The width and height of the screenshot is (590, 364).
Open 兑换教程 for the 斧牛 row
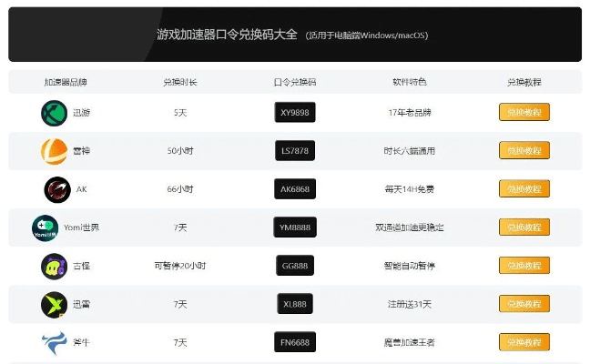tap(524, 342)
